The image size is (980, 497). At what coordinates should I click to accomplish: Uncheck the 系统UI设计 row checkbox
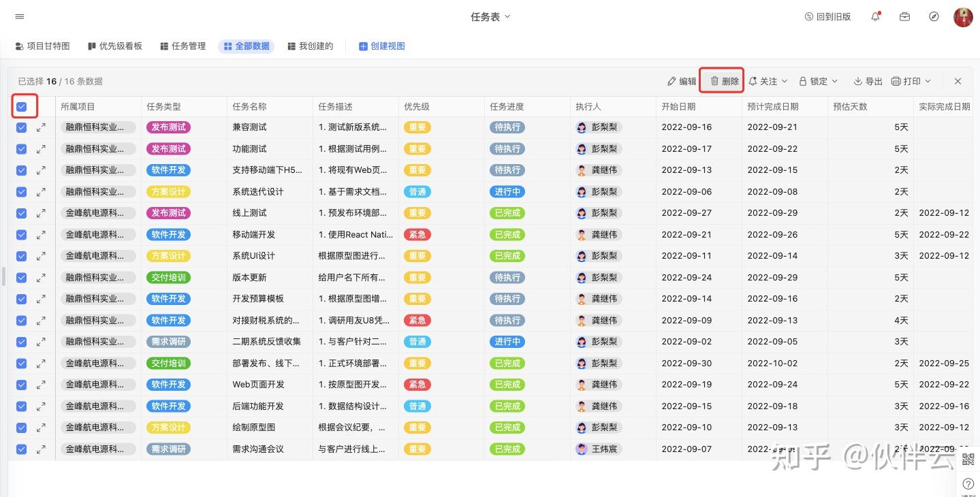[x=21, y=256]
